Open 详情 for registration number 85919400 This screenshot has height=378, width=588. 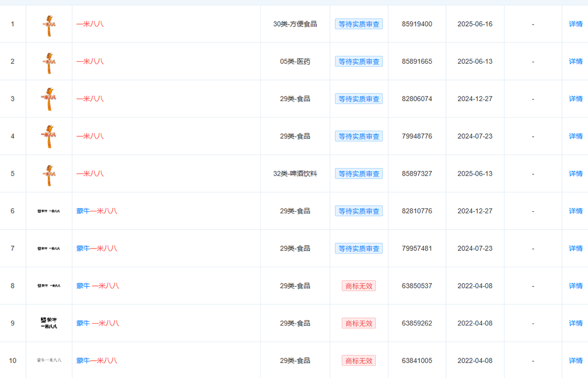pos(575,24)
